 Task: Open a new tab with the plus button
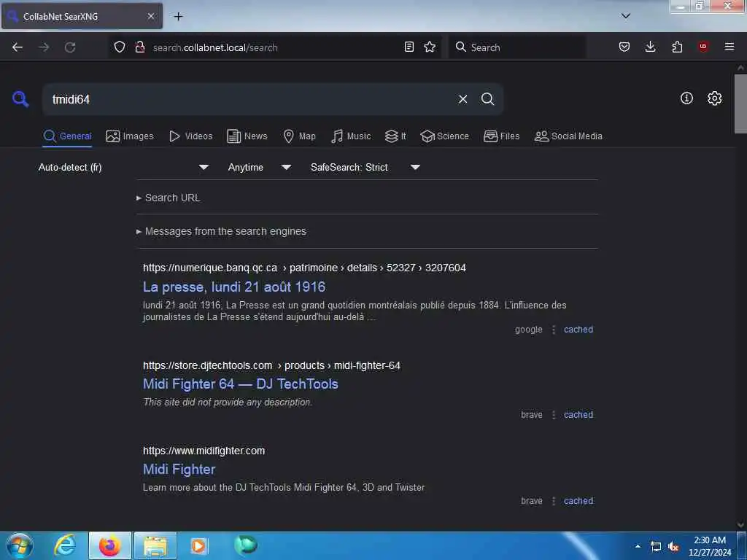pyautogui.click(x=178, y=16)
